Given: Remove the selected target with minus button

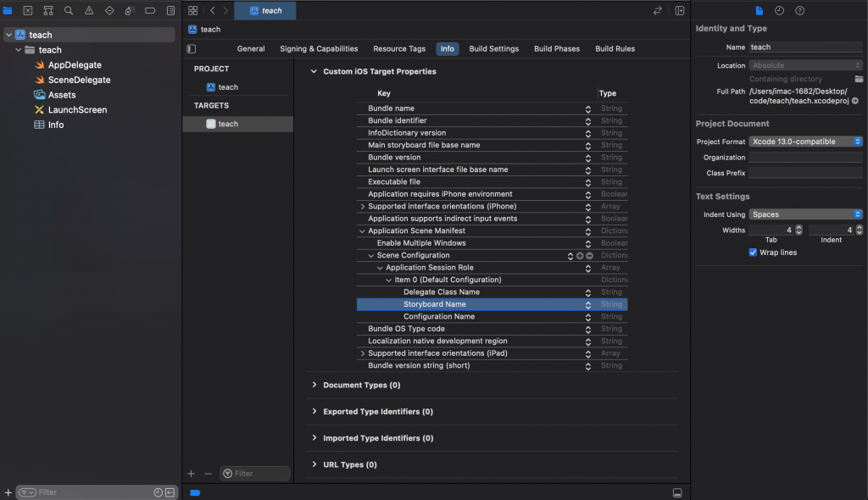Looking at the screenshot, I should 209,474.
